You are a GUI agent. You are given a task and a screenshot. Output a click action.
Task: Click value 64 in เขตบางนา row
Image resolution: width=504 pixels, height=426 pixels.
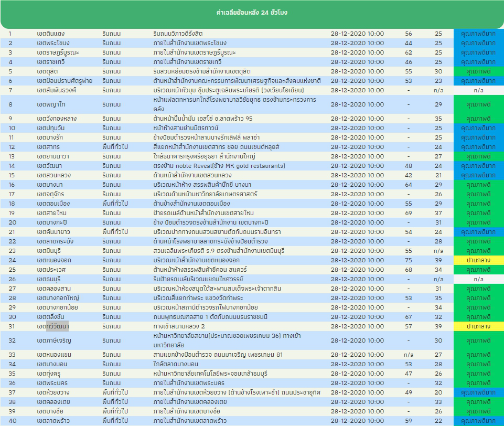(408, 185)
